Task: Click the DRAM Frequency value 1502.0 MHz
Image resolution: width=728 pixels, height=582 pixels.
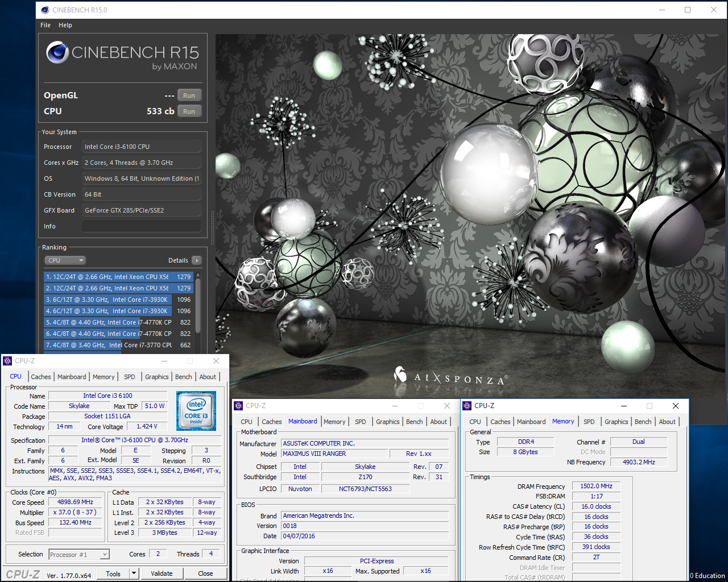Action: tap(596, 487)
